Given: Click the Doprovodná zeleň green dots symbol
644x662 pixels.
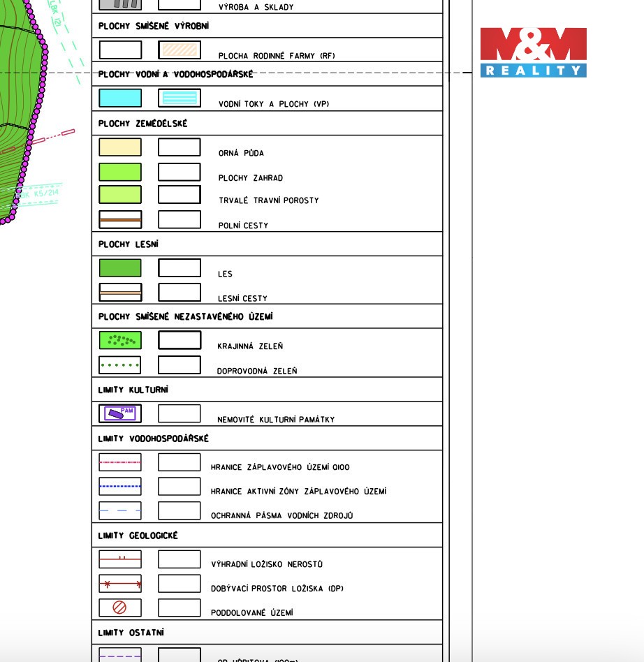Looking at the screenshot, I should pyautogui.click(x=120, y=365).
